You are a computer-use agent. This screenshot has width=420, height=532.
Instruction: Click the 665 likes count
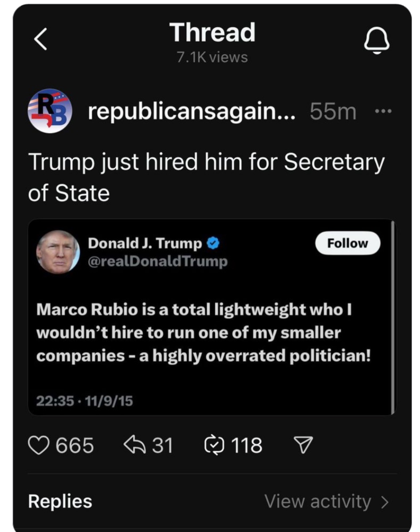click(75, 445)
